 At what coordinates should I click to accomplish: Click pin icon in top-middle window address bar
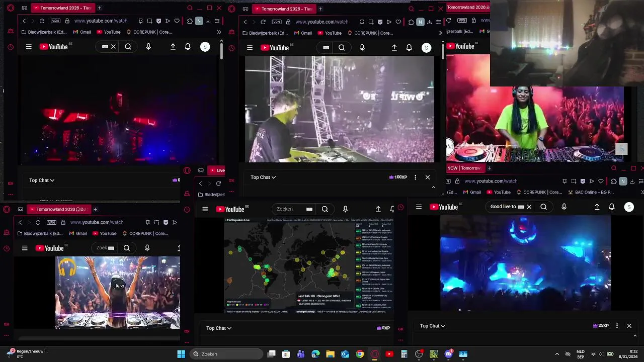(362, 22)
